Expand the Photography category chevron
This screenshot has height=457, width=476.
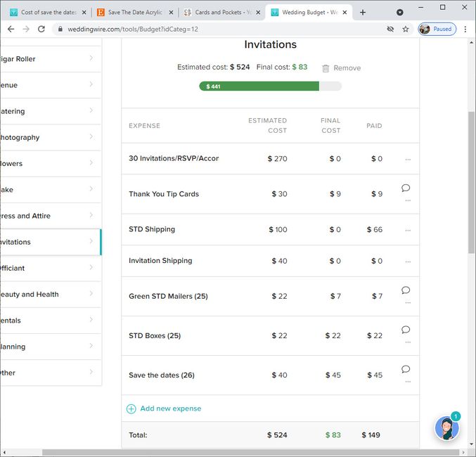(x=91, y=137)
